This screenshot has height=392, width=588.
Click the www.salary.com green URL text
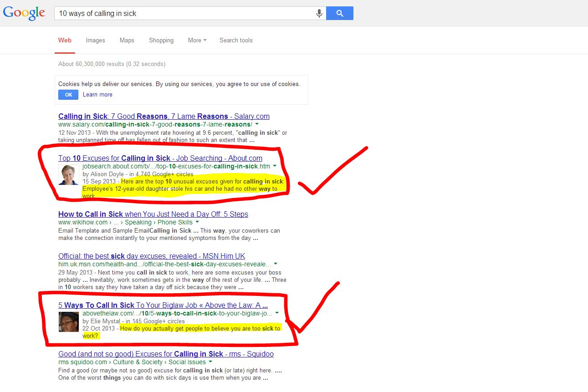tap(155, 124)
